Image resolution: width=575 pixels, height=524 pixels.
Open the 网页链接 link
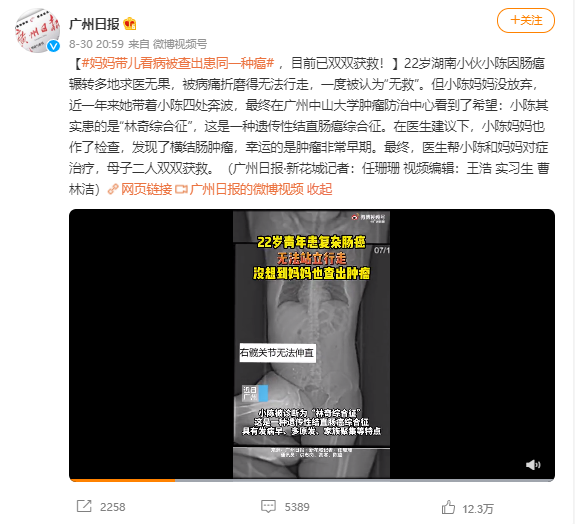pos(146,189)
